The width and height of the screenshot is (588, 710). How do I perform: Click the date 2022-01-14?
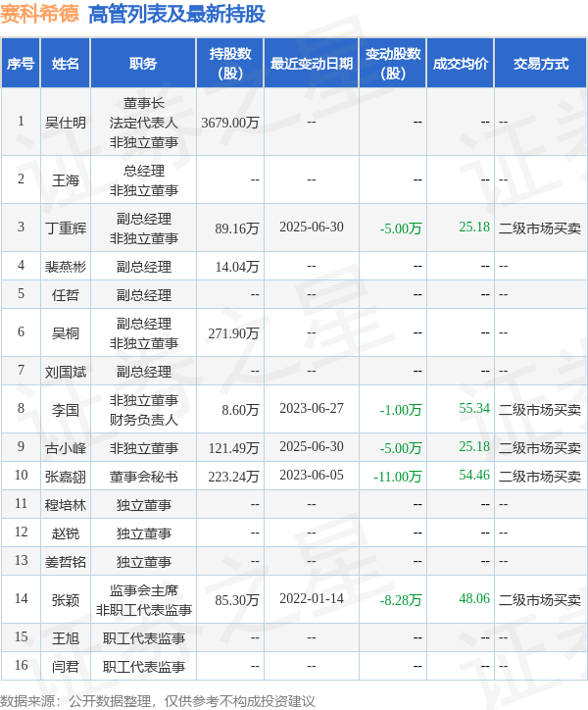coord(312,599)
